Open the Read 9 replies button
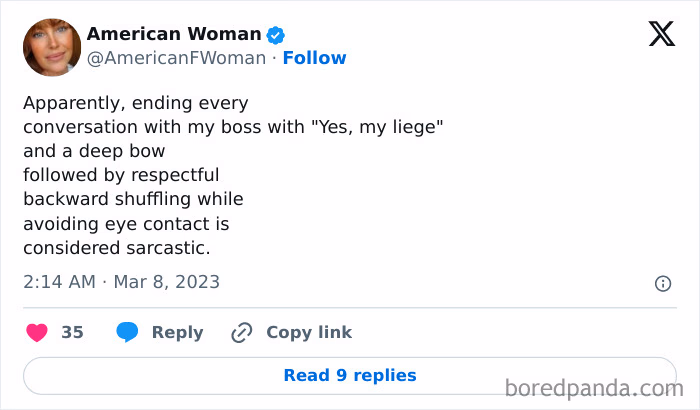 [x=350, y=376]
